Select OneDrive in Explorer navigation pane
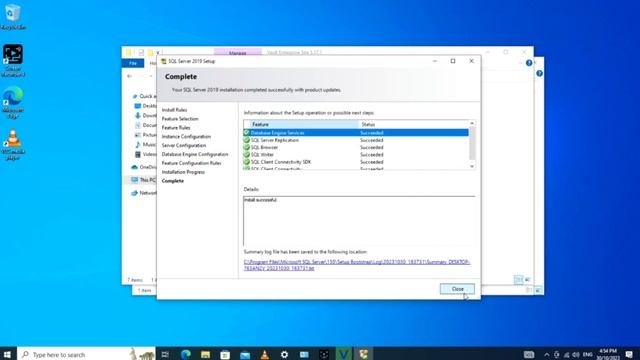 [144, 167]
